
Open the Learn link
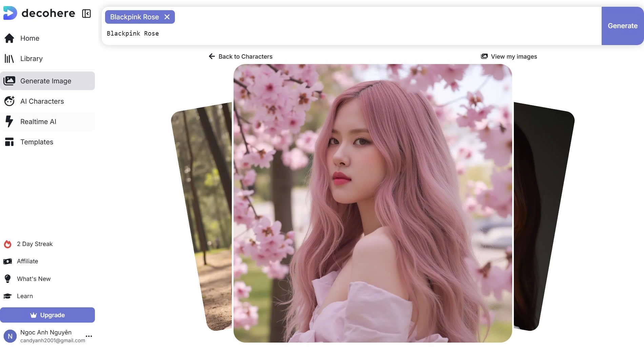pos(18,296)
